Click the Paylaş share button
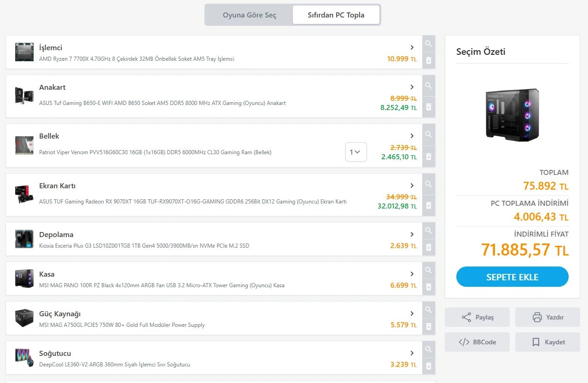 tap(477, 317)
